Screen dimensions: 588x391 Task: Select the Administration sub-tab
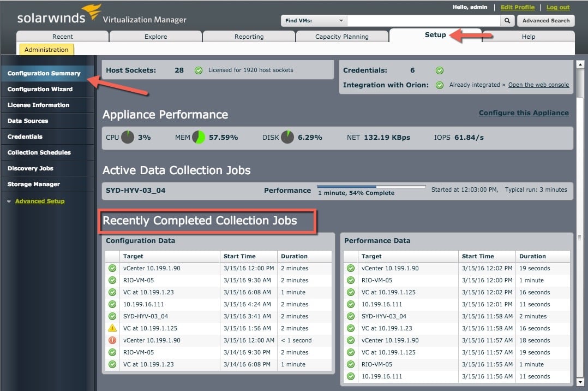[46, 50]
